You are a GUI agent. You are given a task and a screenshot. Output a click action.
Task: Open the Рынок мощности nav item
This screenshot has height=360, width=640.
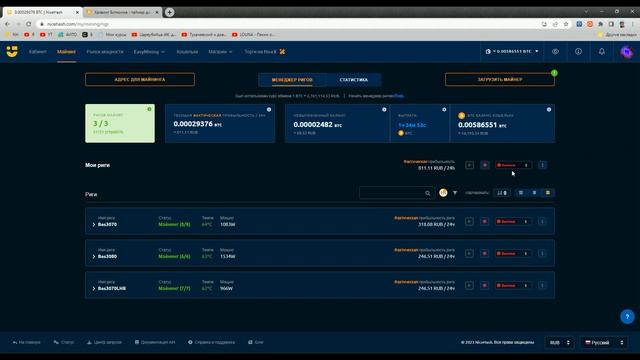point(105,52)
